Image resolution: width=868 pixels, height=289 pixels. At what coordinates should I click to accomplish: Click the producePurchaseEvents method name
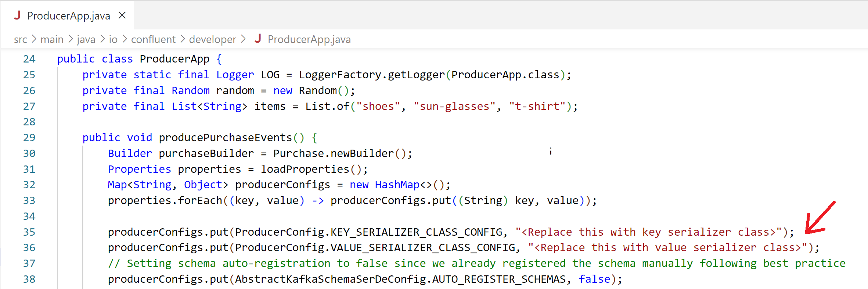coord(226,138)
